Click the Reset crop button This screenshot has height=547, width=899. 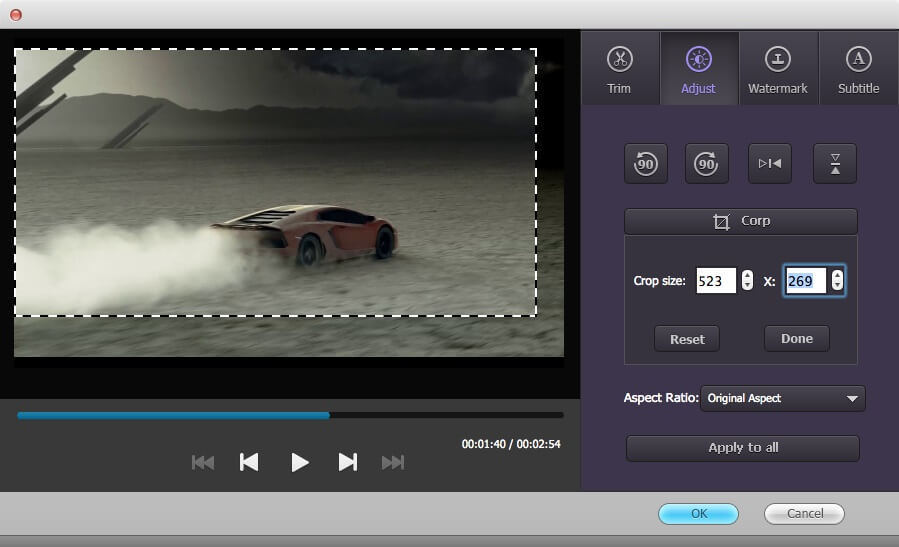click(687, 339)
